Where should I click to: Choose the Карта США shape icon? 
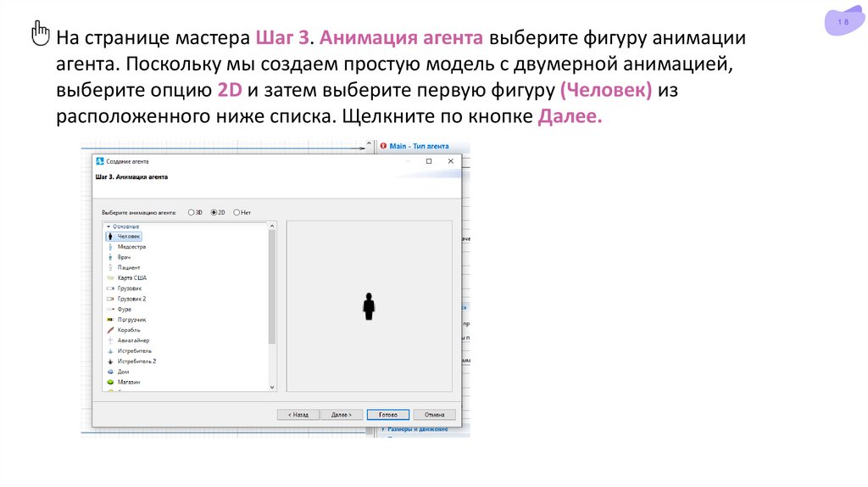[110, 278]
